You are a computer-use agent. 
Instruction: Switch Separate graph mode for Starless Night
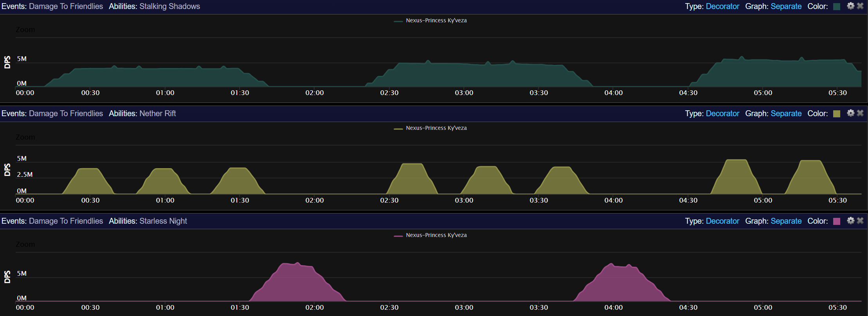click(786, 221)
